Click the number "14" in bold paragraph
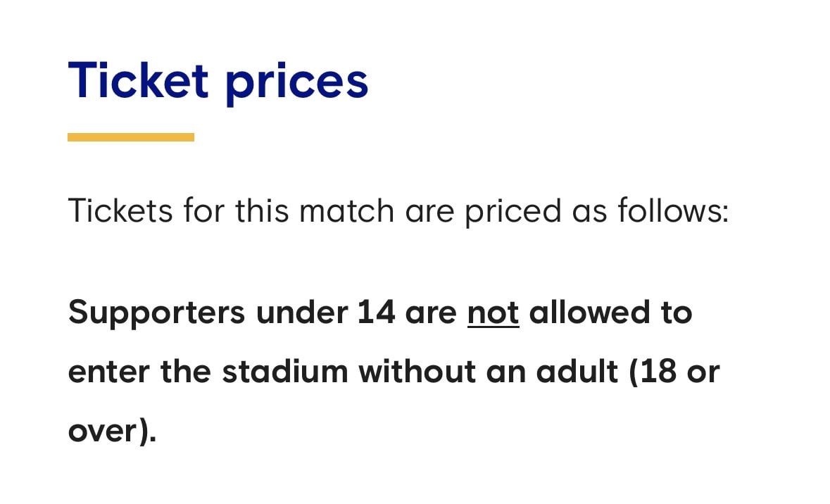The width and height of the screenshot is (830, 504). [x=376, y=313]
